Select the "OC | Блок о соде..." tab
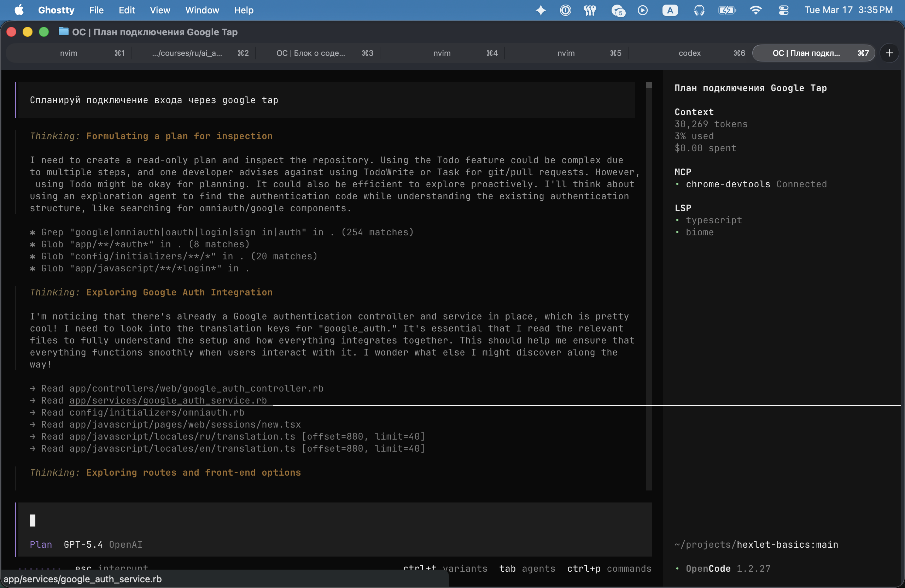The height and width of the screenshot is (588, 905). pyautogui.click(x=310, y=53)
